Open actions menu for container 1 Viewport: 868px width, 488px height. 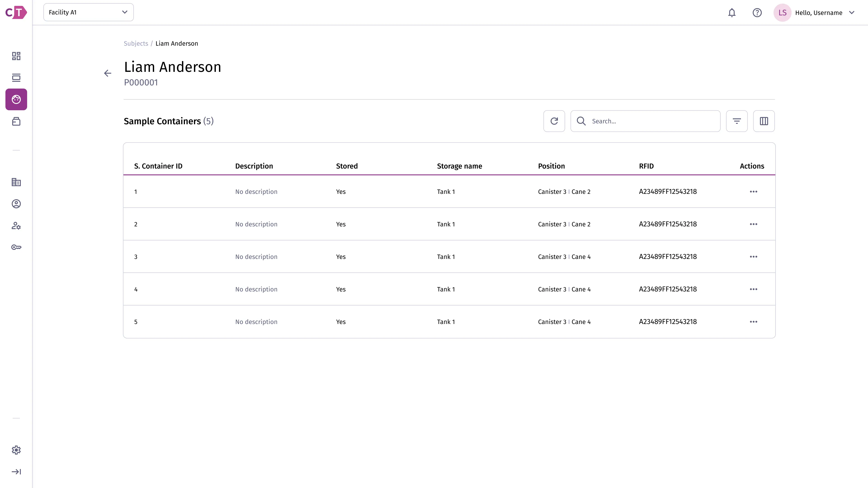[x=753, y=192]
